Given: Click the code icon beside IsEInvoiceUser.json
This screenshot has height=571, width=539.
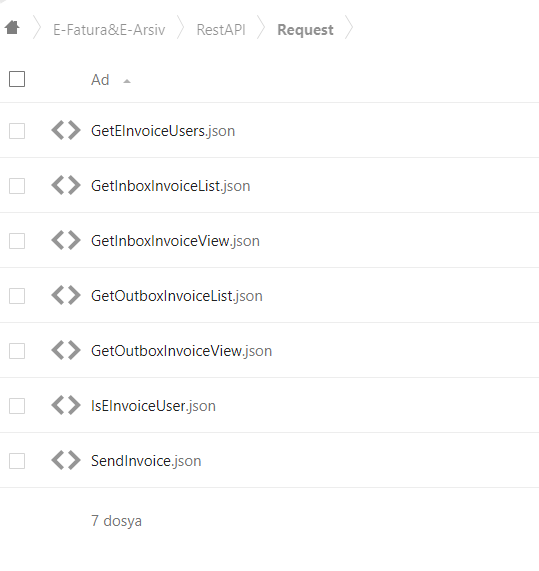Looking at the screenshot, I should click(66, 405).
